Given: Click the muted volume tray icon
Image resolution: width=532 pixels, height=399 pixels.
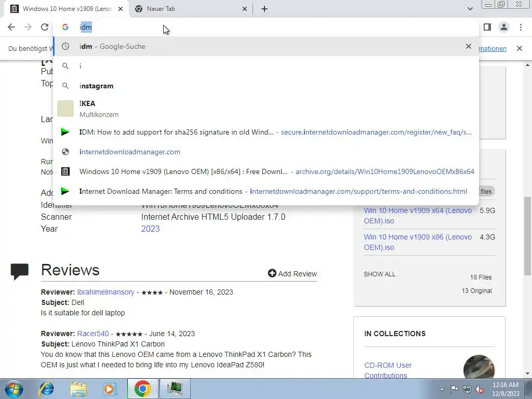Looking at the screenshot, I should pyautogui.click(x=480, y=389).
